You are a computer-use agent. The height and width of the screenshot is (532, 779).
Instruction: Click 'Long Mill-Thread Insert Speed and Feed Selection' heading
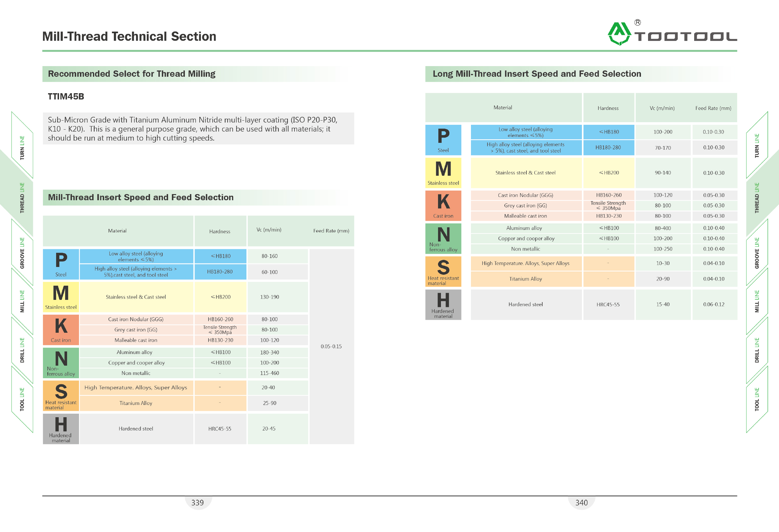point(537,74)
